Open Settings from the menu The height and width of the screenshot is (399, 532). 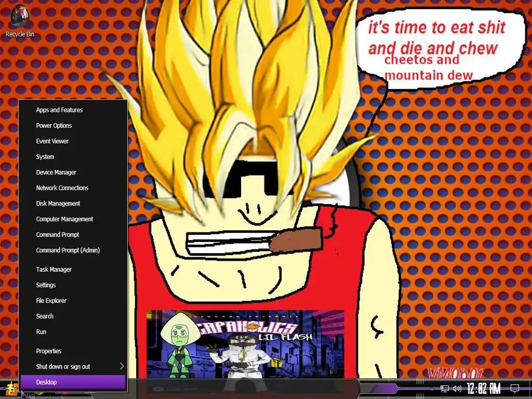click(x=73, y=285)
